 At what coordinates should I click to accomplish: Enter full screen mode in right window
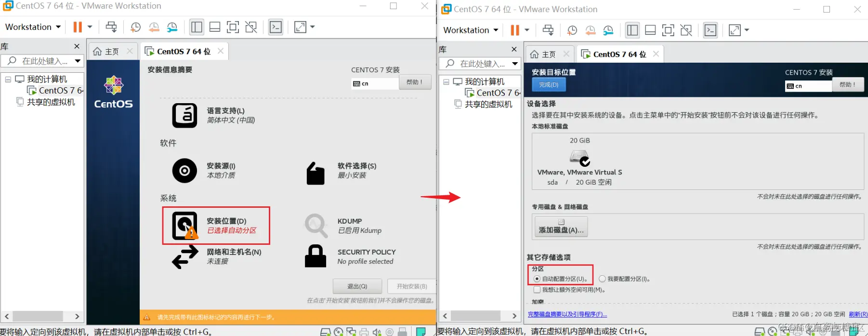pyautogui.click(x=668, y=30)
